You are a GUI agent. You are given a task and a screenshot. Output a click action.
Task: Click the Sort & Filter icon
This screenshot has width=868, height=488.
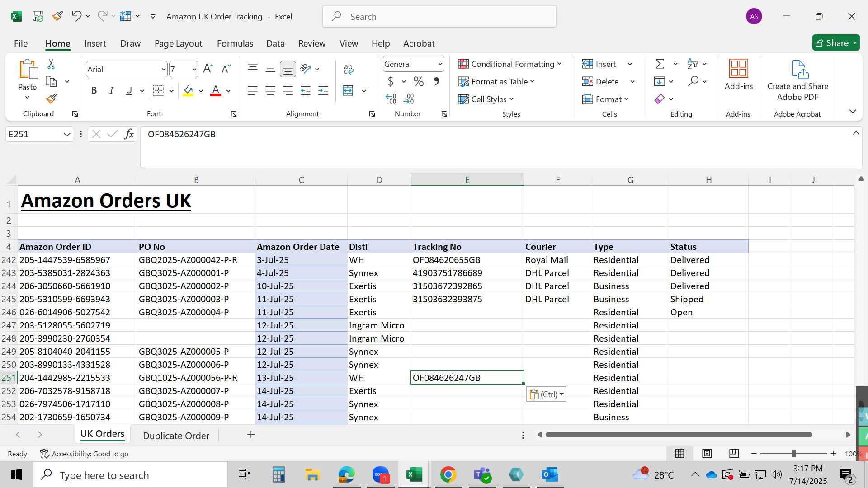point(693,64)
